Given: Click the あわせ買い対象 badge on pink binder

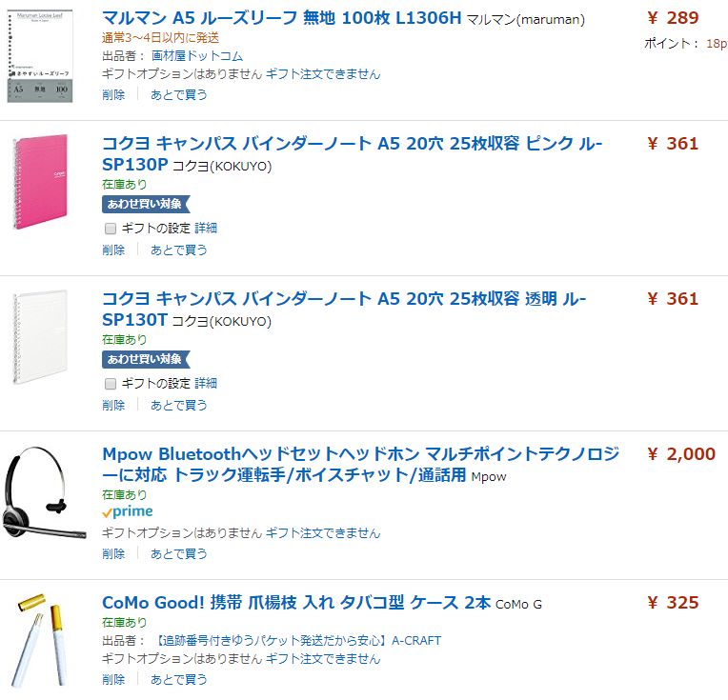Looking at the screenshot, I should [x=145, y=204].
